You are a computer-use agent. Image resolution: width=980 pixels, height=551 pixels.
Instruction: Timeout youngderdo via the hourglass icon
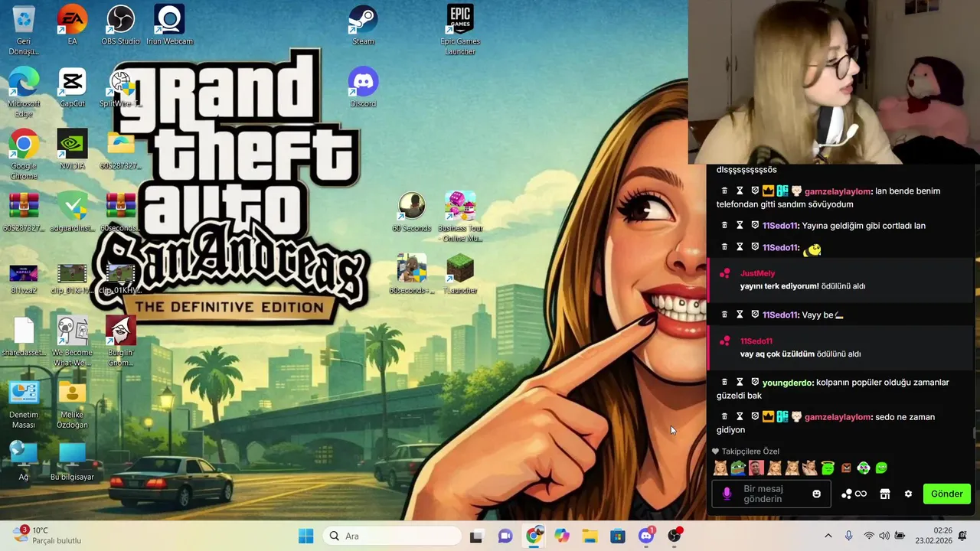(740, 382)
